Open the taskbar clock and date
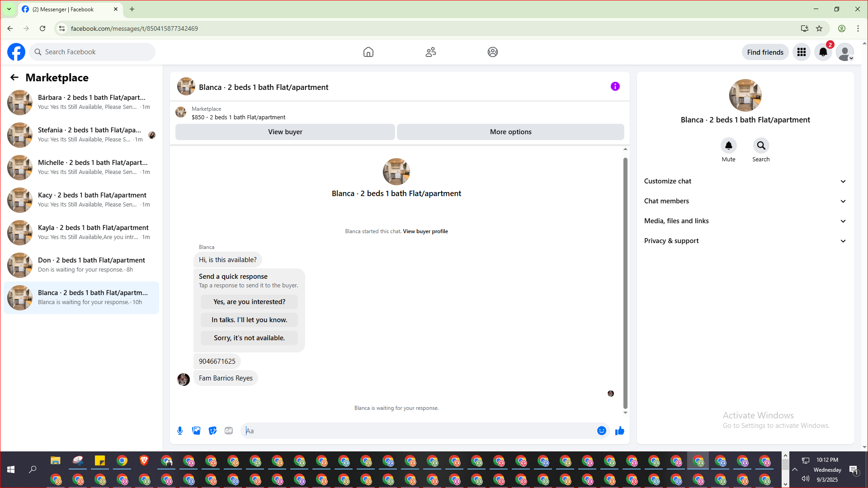Image resolution: width=868 pixels, height=488 pixels. [x=827, y=469]
